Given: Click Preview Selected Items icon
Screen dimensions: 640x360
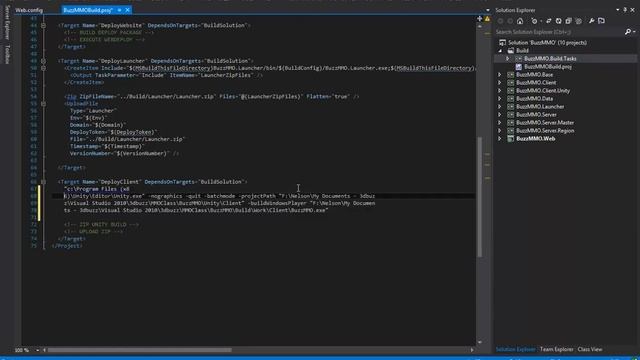Looking at the screenshot, I should [601, 21].
